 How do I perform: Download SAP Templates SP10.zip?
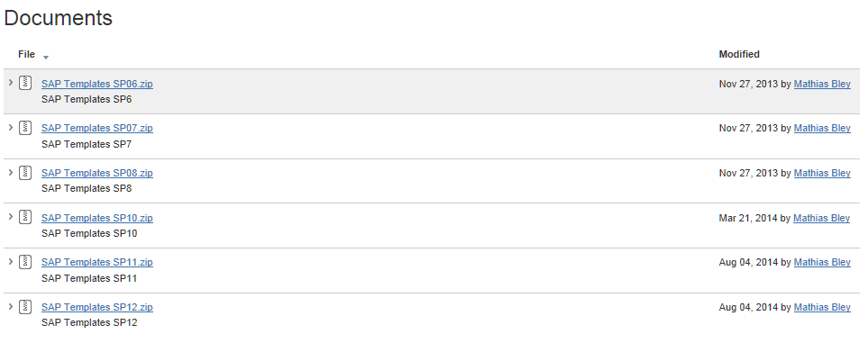96,218
